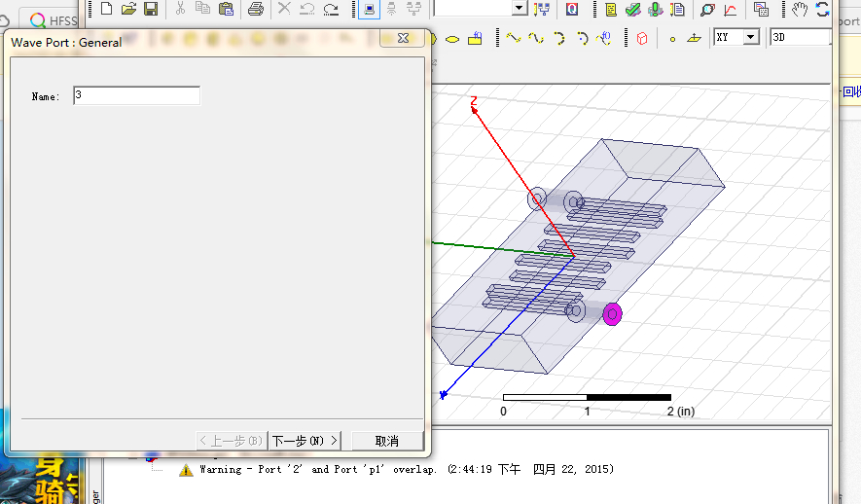Close the Wave Port General dialog

click(x=403, y=38)
